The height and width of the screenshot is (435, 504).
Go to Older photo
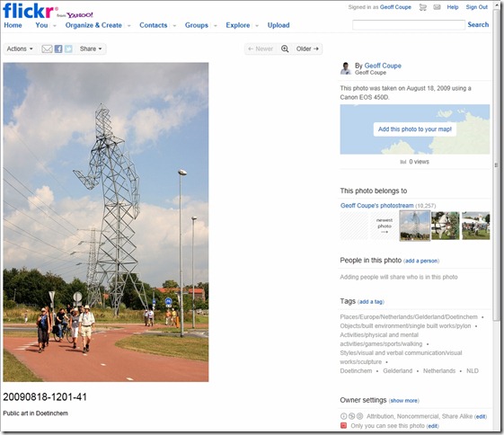pos(307,49)
